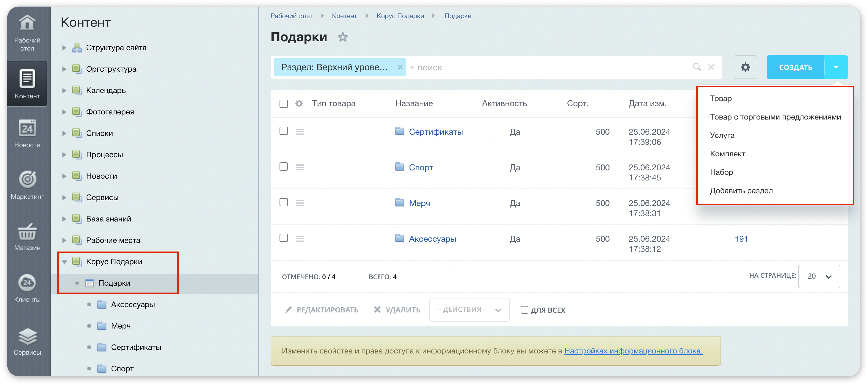Check the Мерч row checkbox

pyautogui.click(x=284, y=202)
